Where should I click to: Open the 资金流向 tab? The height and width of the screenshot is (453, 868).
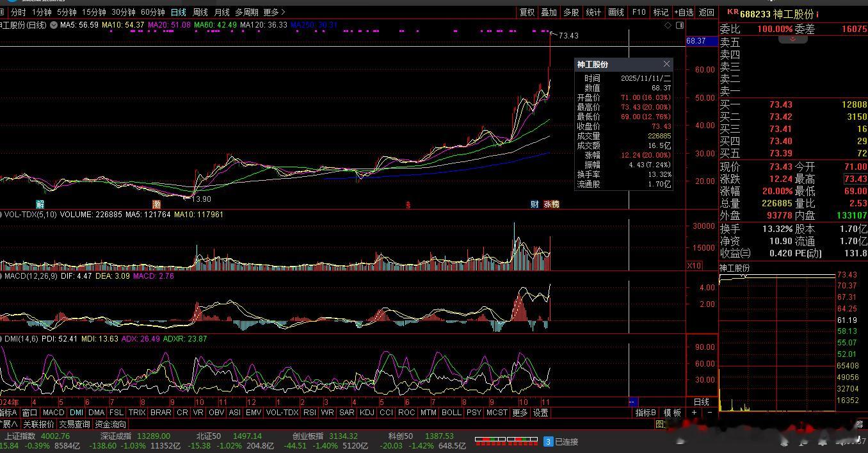[x=111, y=424]
